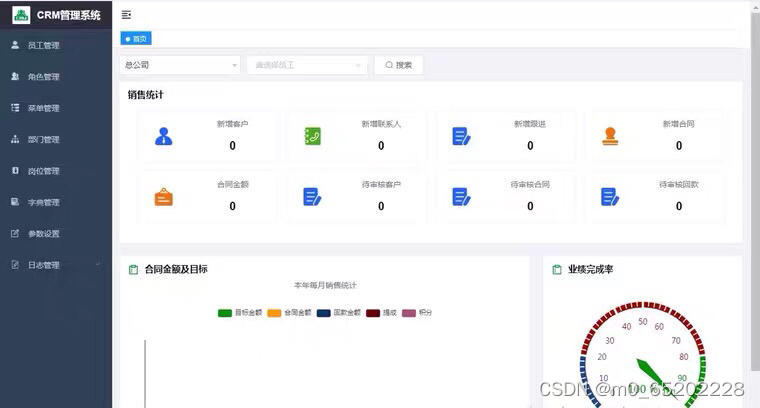Click the 0 value under 待审核回款
760x408 pixels.
coord(679,206)
